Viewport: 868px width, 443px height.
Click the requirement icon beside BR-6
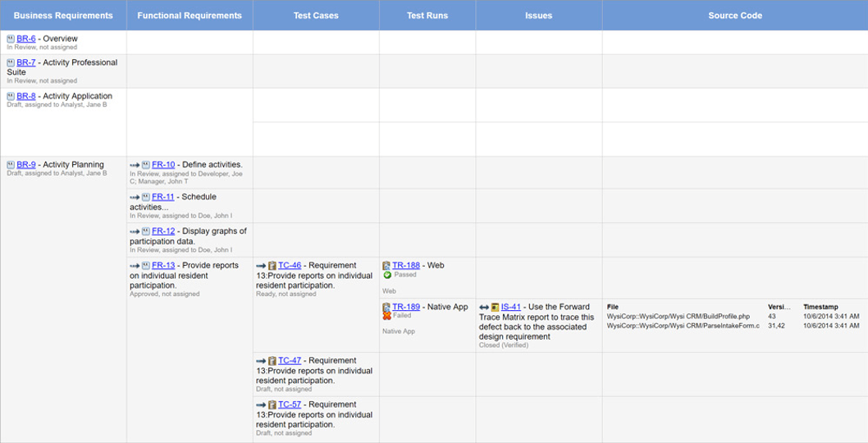(11, 39)
